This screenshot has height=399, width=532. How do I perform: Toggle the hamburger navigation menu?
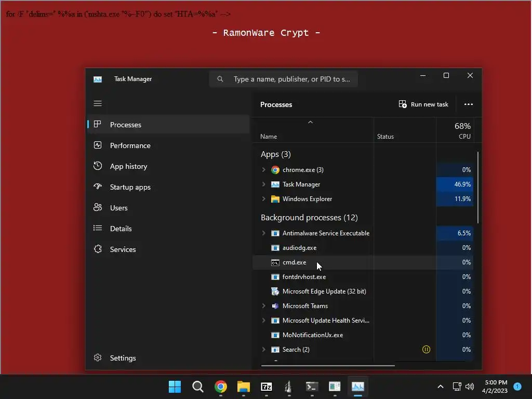point(98,103)
